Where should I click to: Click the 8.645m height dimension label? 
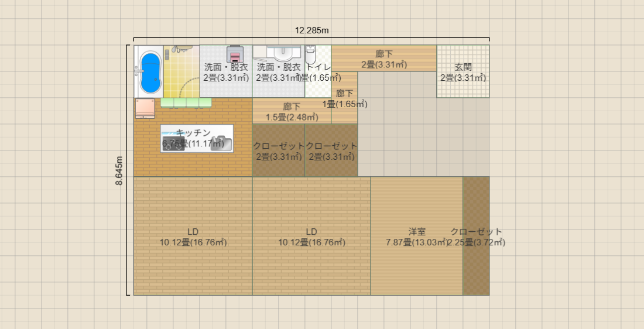[119, 170]
